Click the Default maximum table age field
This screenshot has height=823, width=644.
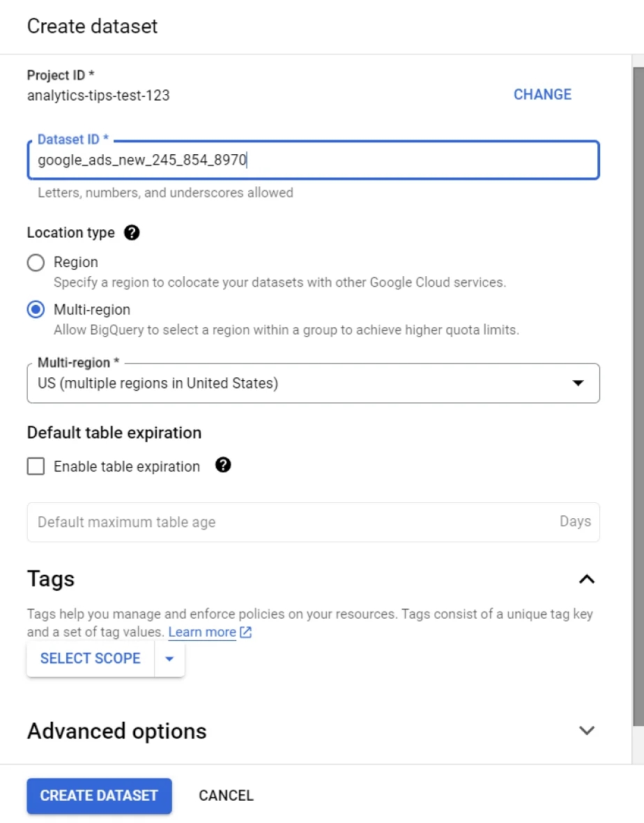[313, 522]
